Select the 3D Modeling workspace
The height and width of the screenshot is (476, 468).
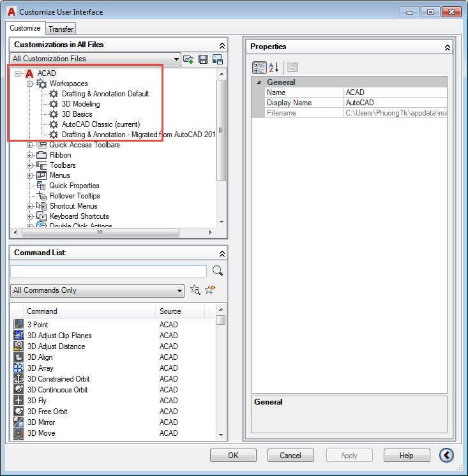pyautogui.click(x=81, y=104)
